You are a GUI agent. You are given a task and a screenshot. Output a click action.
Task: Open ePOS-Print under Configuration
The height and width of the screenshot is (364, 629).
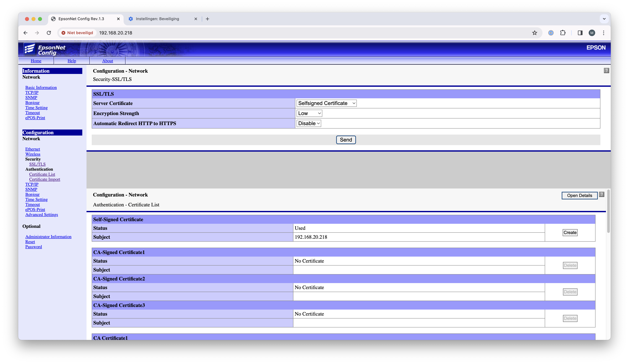[x=35, y=209]
